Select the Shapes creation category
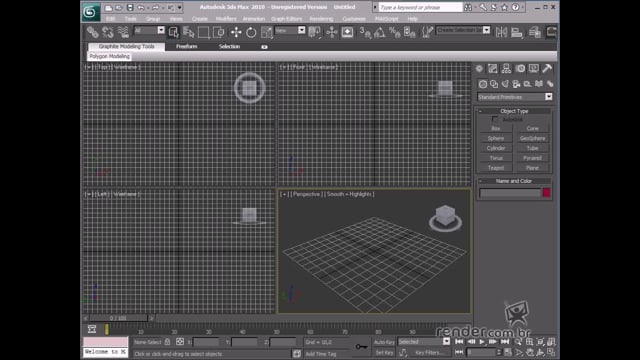This screenshot has width=640, height=360. 494,84
